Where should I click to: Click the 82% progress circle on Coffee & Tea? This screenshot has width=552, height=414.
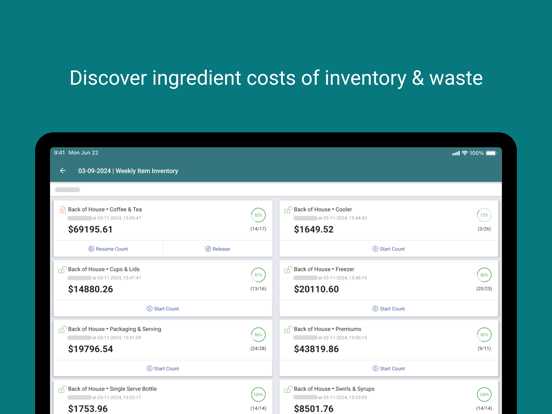[x=258, y=215]
